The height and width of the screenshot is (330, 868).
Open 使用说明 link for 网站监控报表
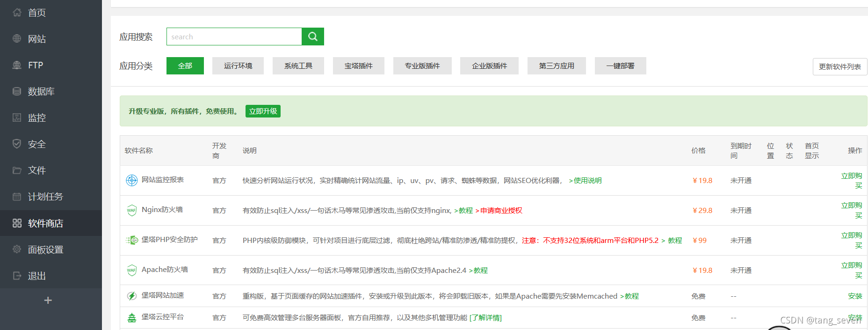click(585, 181)
